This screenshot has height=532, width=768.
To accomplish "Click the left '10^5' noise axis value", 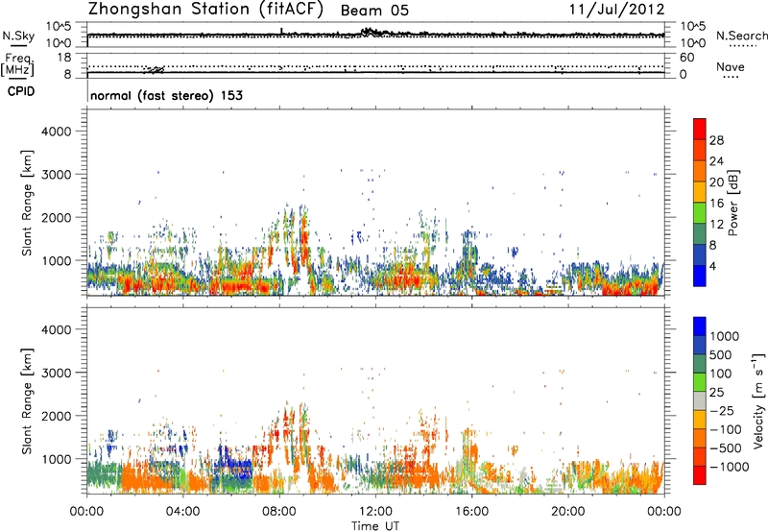I will click(x=59, y=26).
